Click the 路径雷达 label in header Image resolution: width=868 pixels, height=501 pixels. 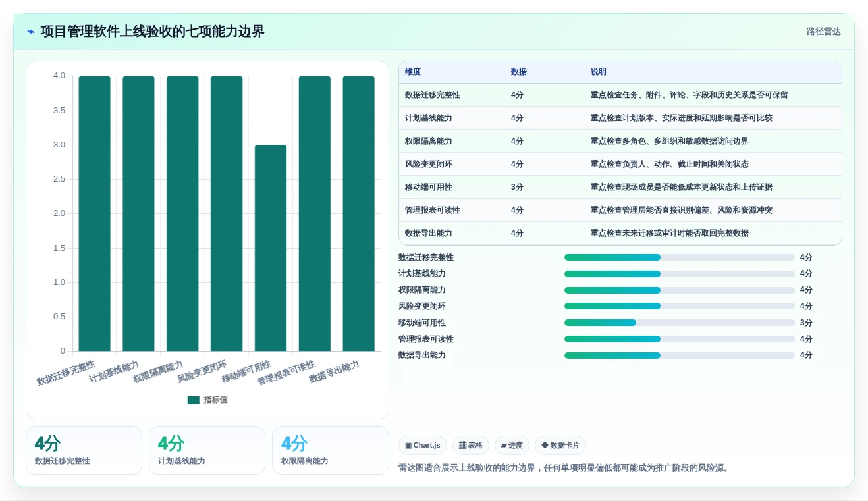823,32
